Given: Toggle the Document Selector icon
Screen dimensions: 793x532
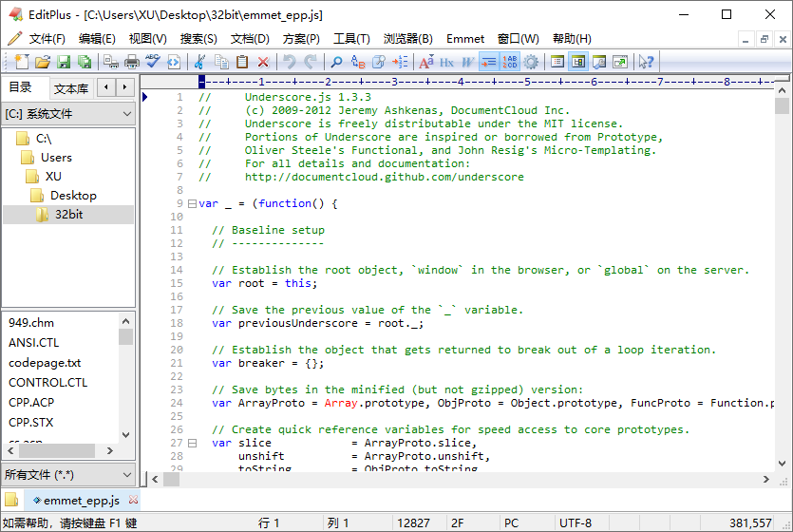Looking at the screenshot, I should point(578,62).
